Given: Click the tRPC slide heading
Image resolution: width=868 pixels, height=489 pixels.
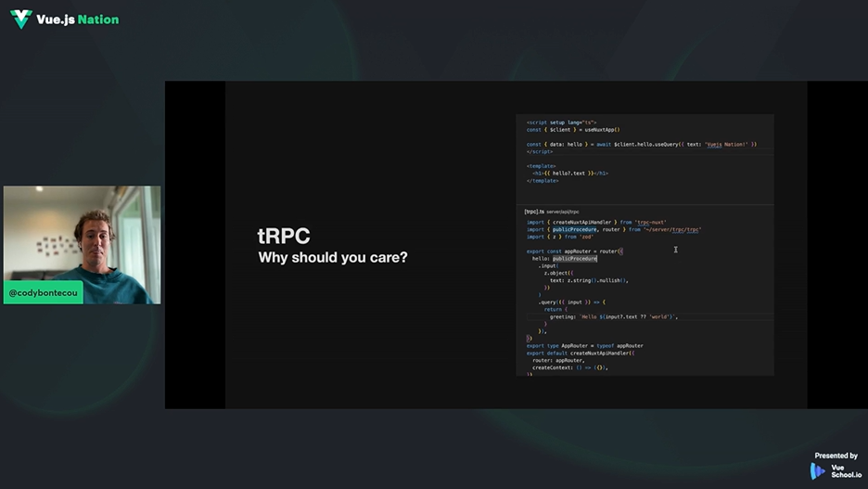Looking at the screenshot, I should point(284,236).
